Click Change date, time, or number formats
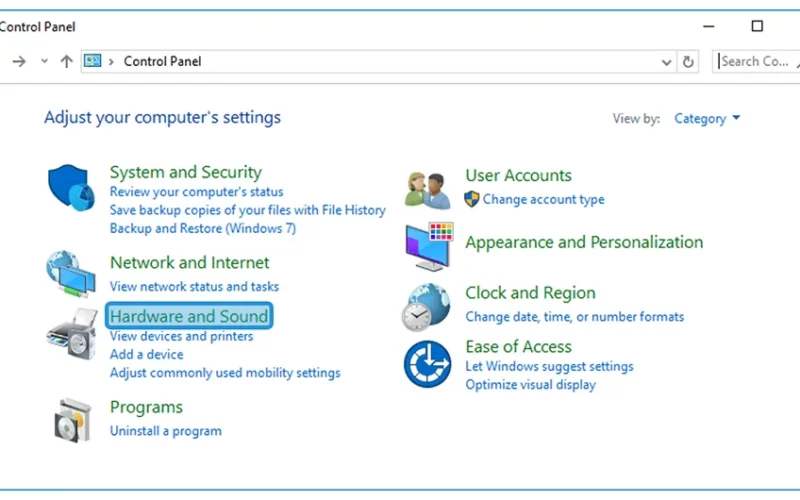 click(x=574, y=317)
